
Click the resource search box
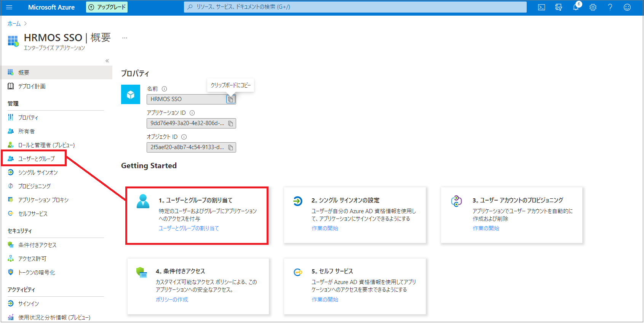point(355,7)
